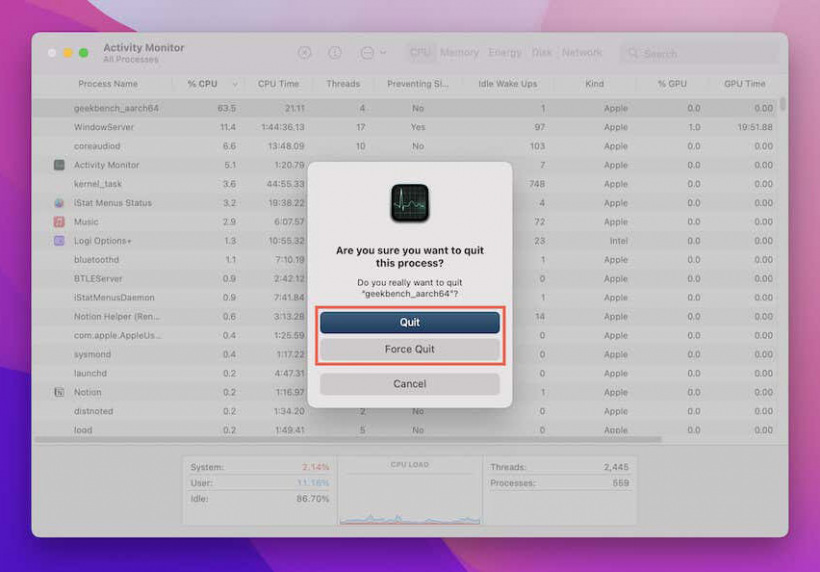Click the Notion app icon in list
Viewport: 820px width, 572px height.
coord(59,392)
